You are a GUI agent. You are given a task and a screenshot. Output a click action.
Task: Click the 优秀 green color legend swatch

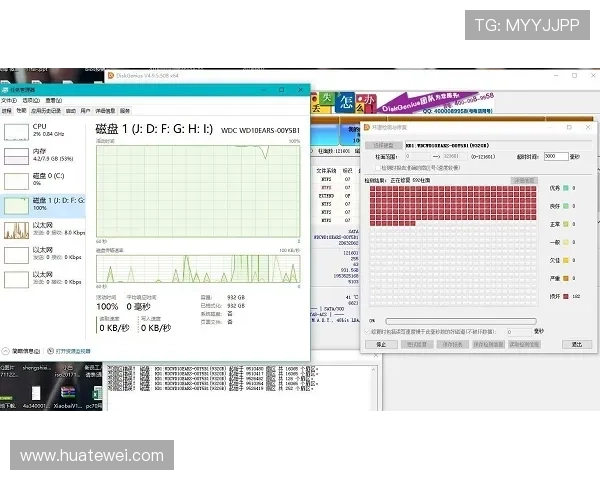pyautogui.click(x=564, y=188)
